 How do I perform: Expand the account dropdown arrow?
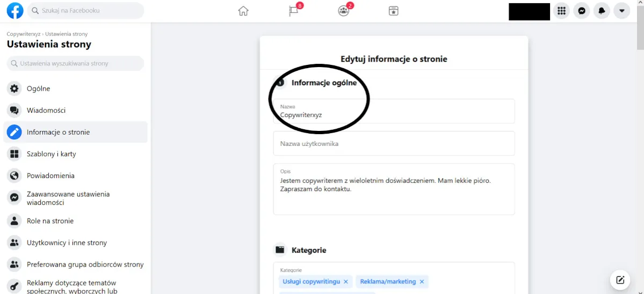[621, 11]
